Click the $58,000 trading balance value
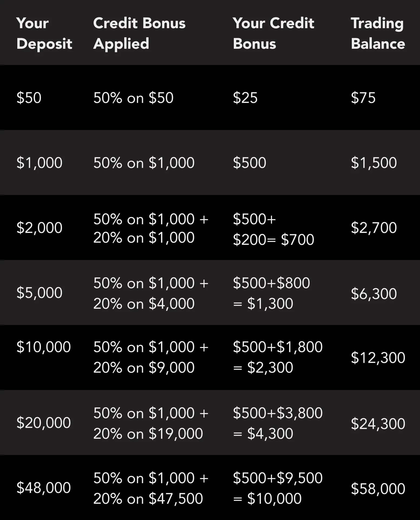 pyautogui.click(x=378, y=489)
